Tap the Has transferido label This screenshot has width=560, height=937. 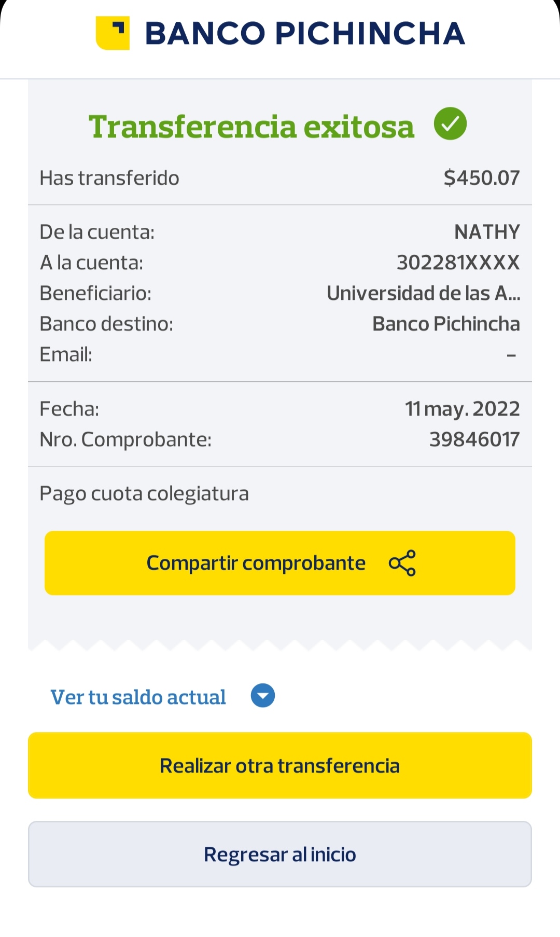click(109, 178)
